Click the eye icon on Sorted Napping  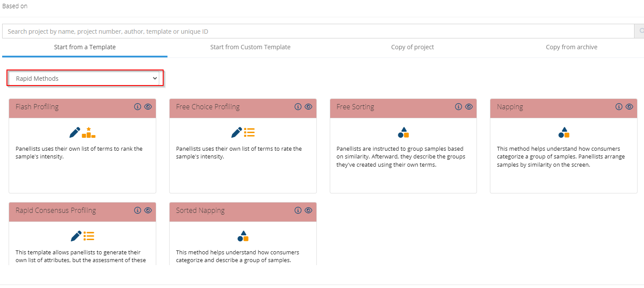(x=308, y=210)
